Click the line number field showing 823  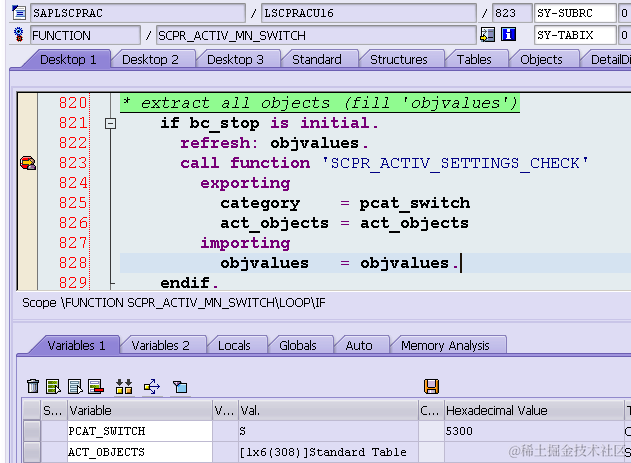[512, 13]
